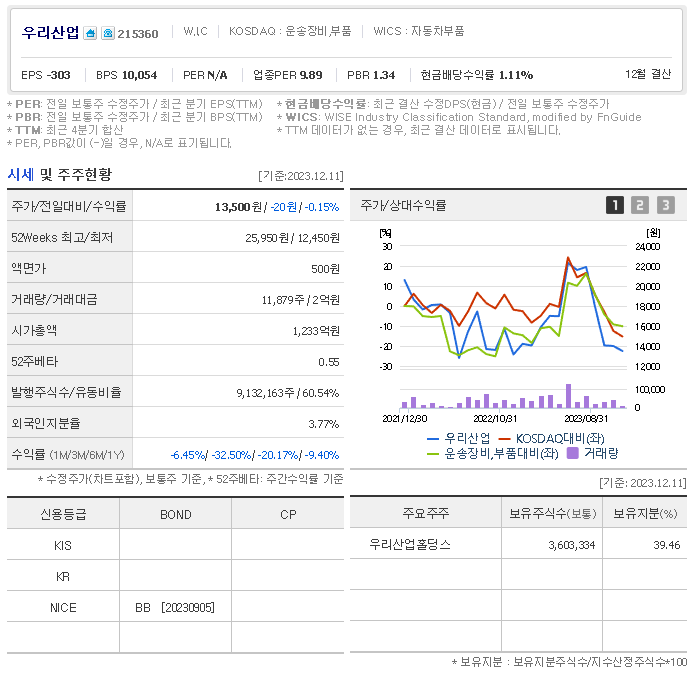Click 시가총액 value 1,233억원
This screenshot has width=692, height=675.
(316, 331)
